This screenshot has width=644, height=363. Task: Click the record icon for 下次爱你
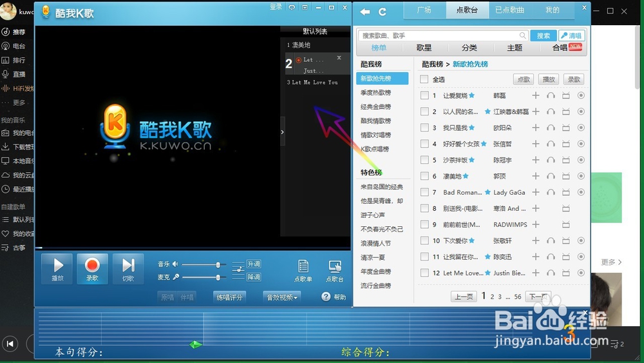click(581, 240)
